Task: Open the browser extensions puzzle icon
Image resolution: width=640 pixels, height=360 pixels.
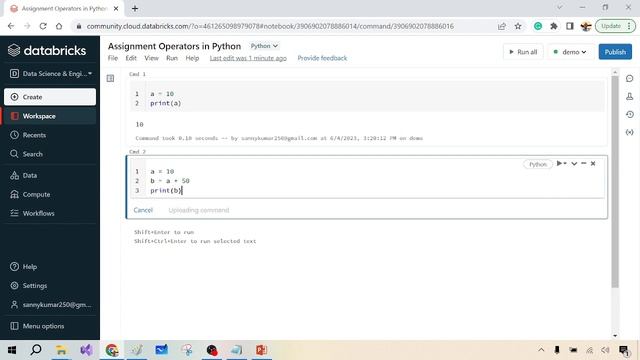Action: (554, 26)
